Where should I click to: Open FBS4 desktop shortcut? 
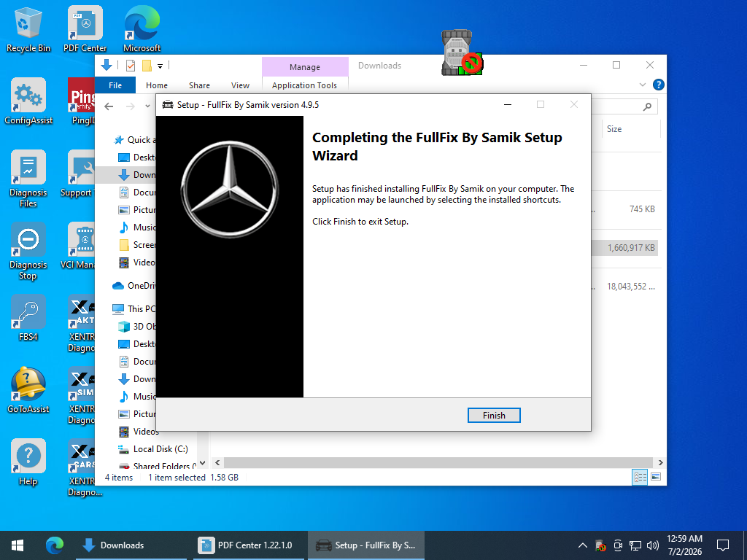(28, 318)
